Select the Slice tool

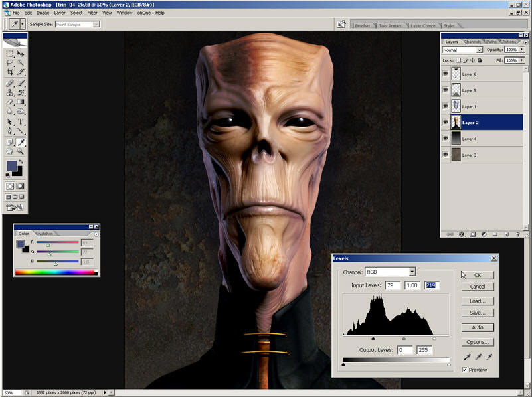[x=21, y=72]
